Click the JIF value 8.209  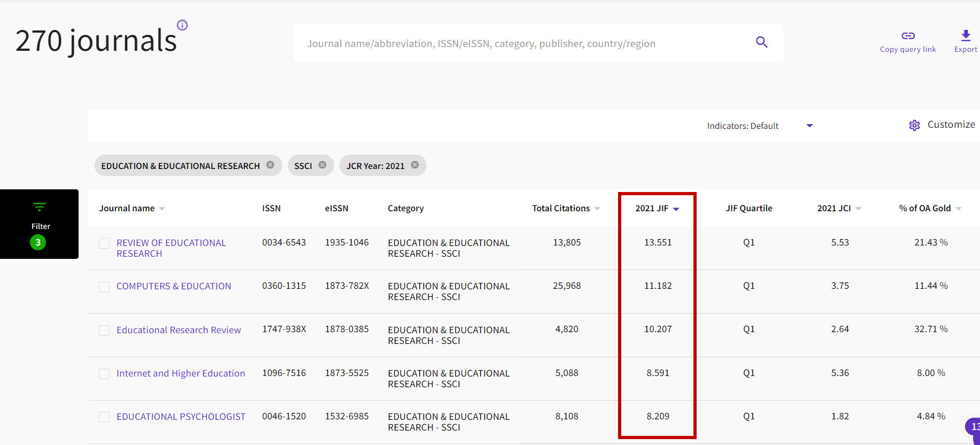[658, 416]
